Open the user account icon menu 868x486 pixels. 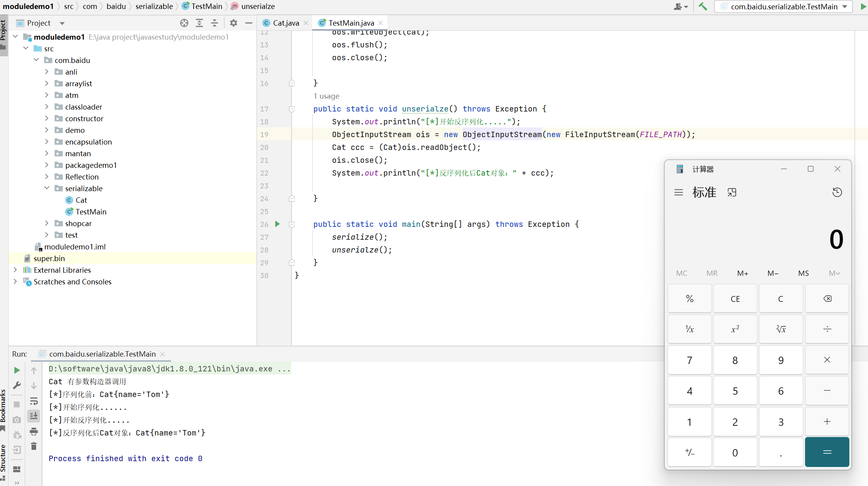[680, 7]
